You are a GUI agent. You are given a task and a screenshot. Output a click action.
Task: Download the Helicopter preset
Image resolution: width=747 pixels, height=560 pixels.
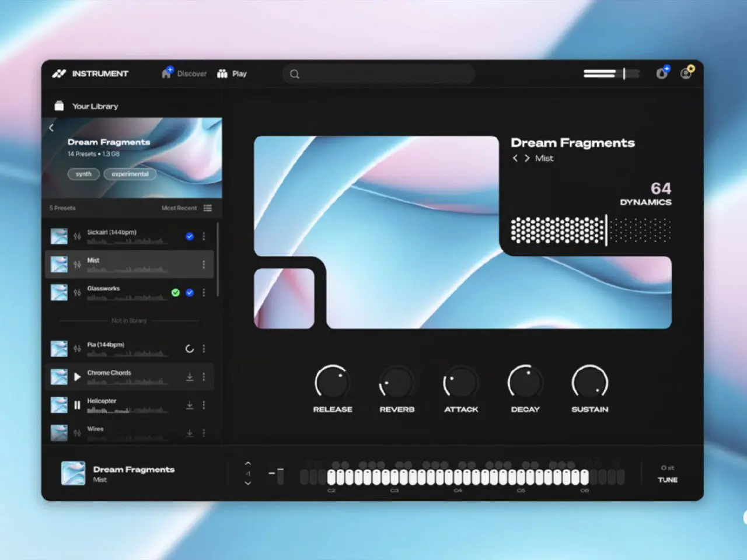[190, 405]
